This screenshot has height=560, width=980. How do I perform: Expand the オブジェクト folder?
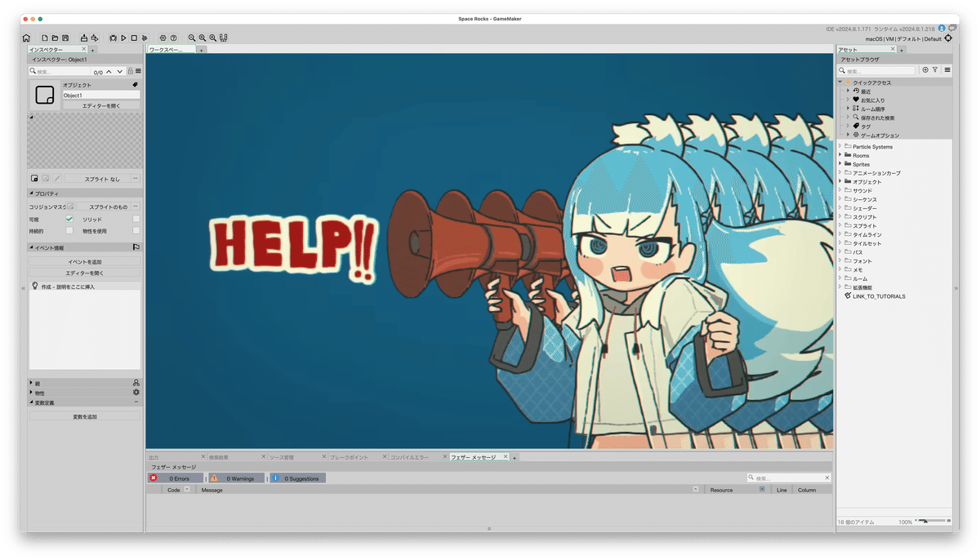pyautogui.click(x=840, y=182)
